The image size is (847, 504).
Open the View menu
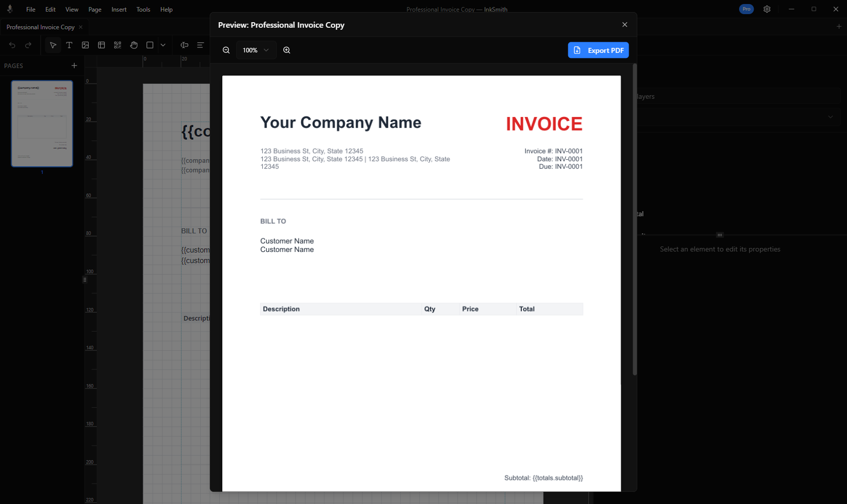point(72,10)
